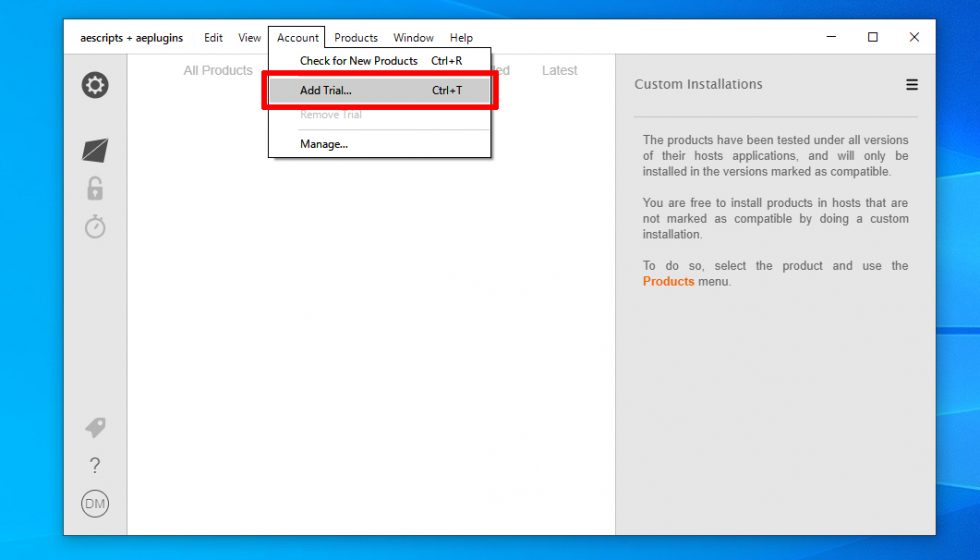Open the Help menu
The image size is (980, 560).
click(x=461, y=38)
